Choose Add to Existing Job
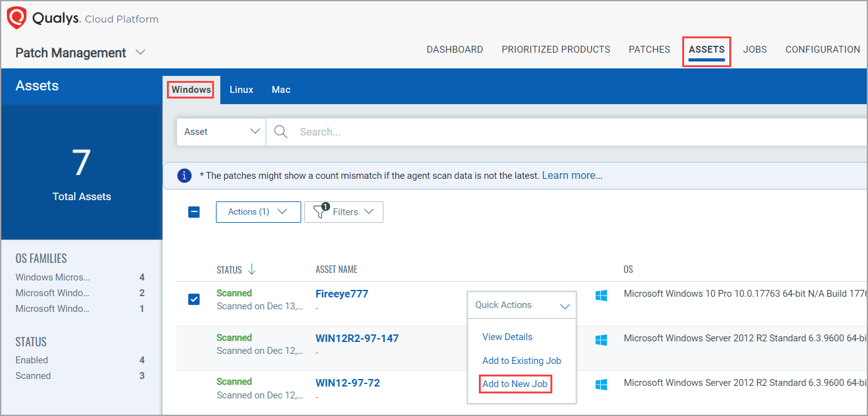The height and width of the screenshot is (416, 868). (522, 361)
